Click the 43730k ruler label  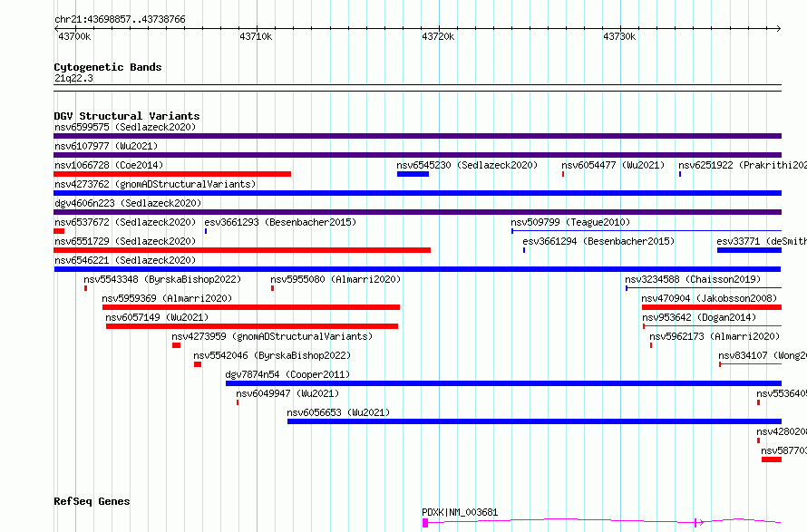(619, 36)
